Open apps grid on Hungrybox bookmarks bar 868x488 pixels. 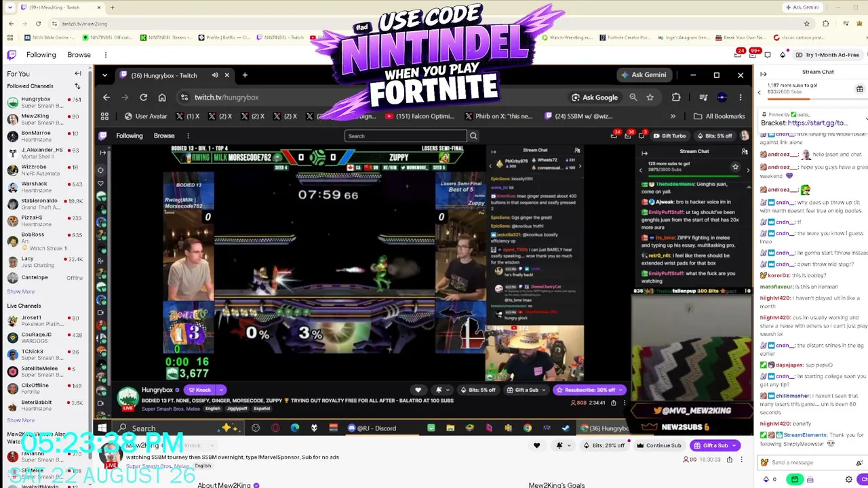point(106,116)
